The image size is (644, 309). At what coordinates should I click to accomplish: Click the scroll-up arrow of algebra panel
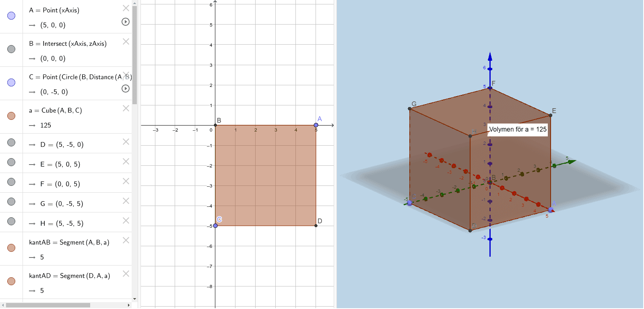coord(134,3)
